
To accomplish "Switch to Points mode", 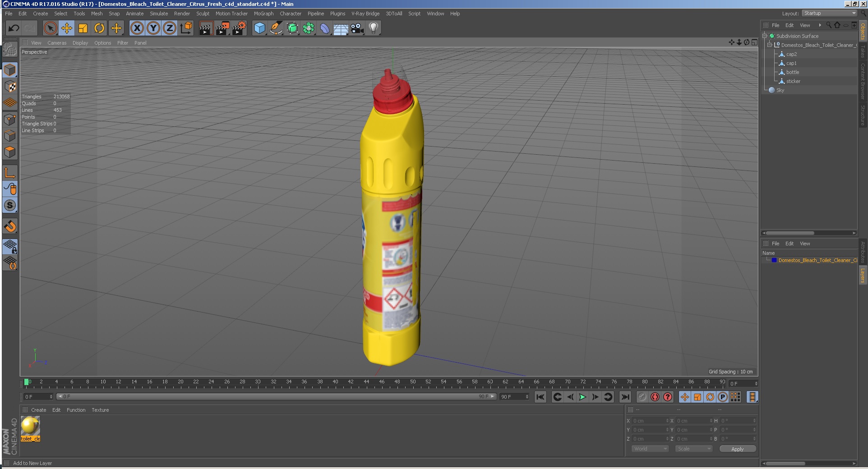I will tap(10, 120).
